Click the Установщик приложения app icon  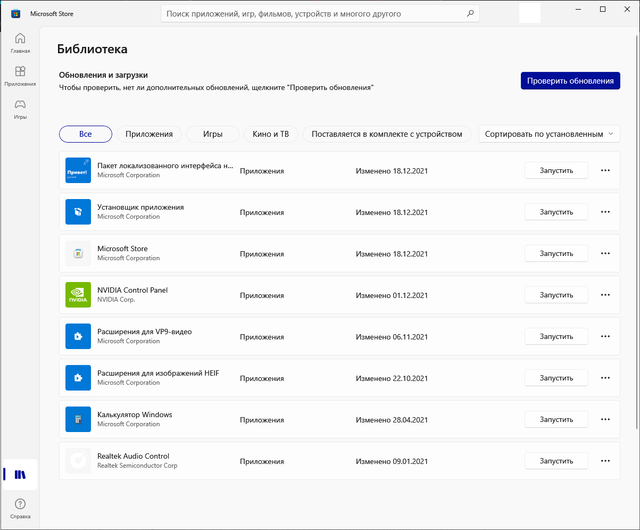(x=78, y=212)
